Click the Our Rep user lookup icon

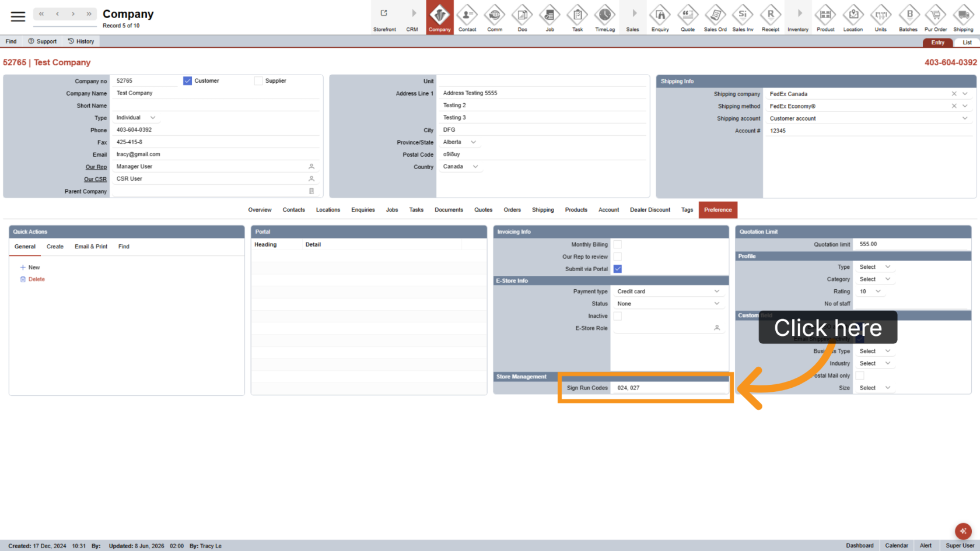tap(311, 167)
